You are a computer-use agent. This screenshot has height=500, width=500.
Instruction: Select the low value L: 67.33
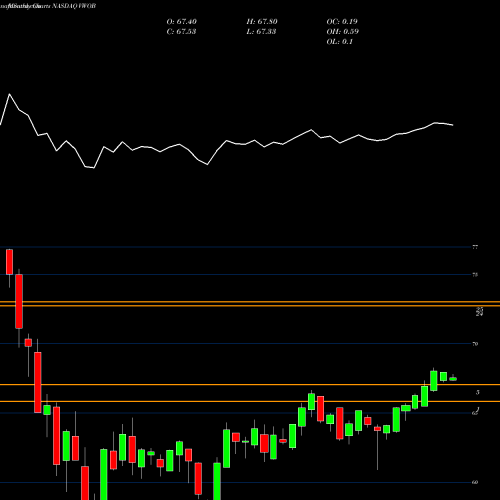261,32
